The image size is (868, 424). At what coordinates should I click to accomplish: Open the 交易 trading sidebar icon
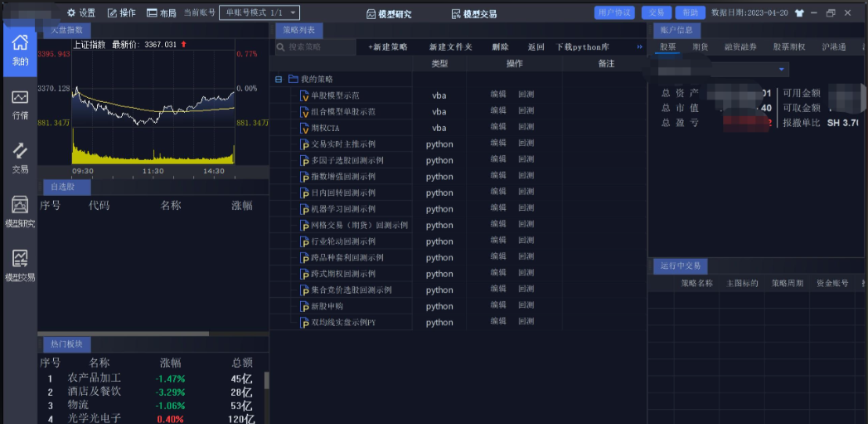coord(20,158)
